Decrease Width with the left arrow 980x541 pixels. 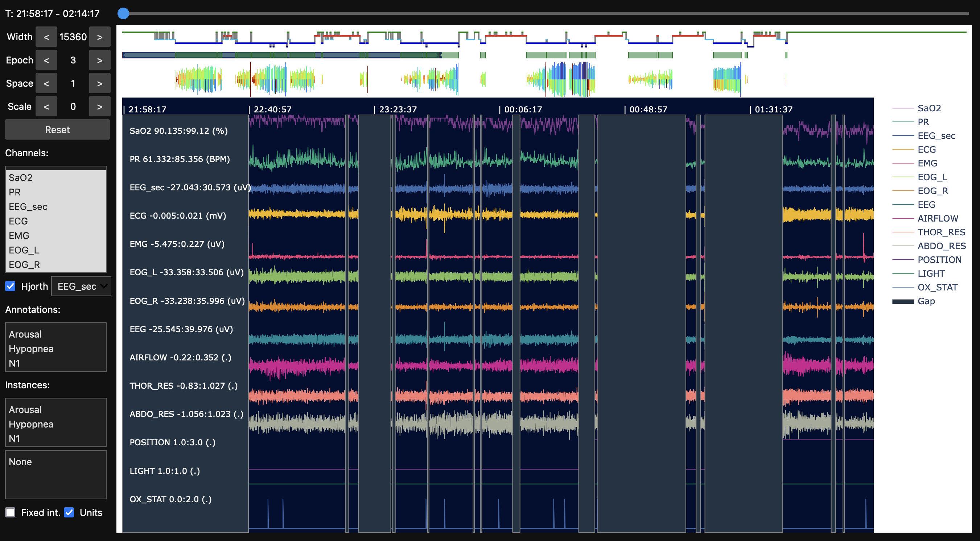pos(46,37)
